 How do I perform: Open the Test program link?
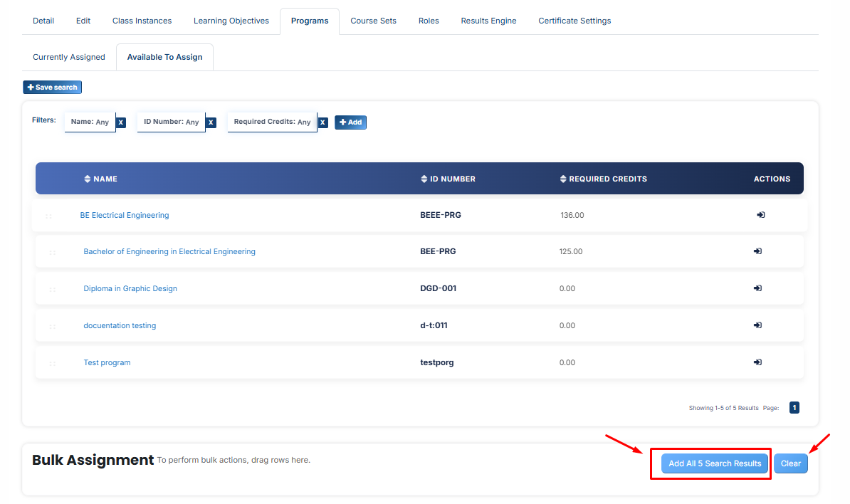tap(107, 362)
